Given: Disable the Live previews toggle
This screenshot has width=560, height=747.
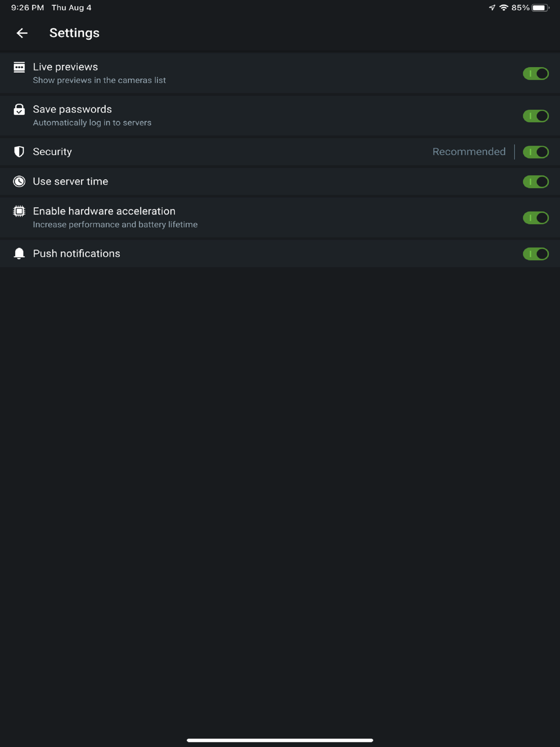Looking at the screenshot, I should [535, 73].
